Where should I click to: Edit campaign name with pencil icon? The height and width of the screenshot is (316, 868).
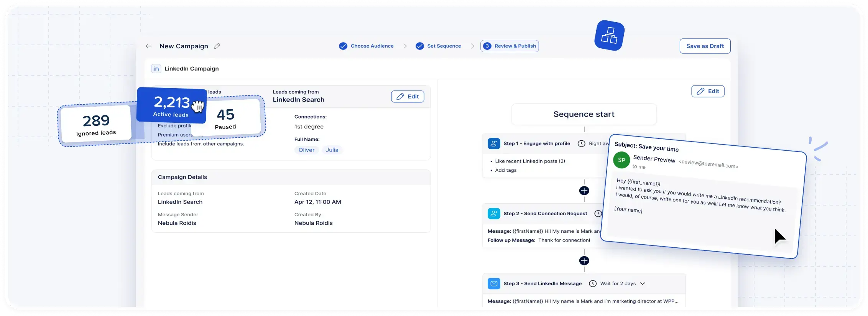tap(217, 46)
